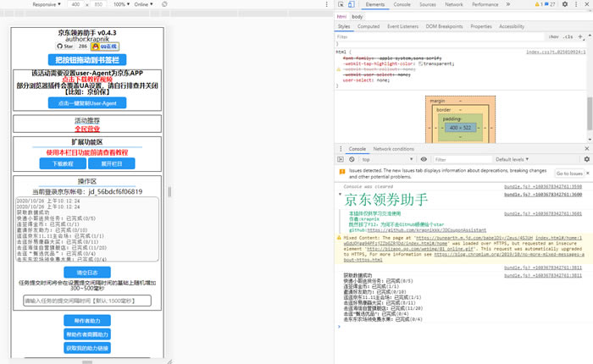
Task: Open the Properties pane tab
Action: tap(481, 26)
